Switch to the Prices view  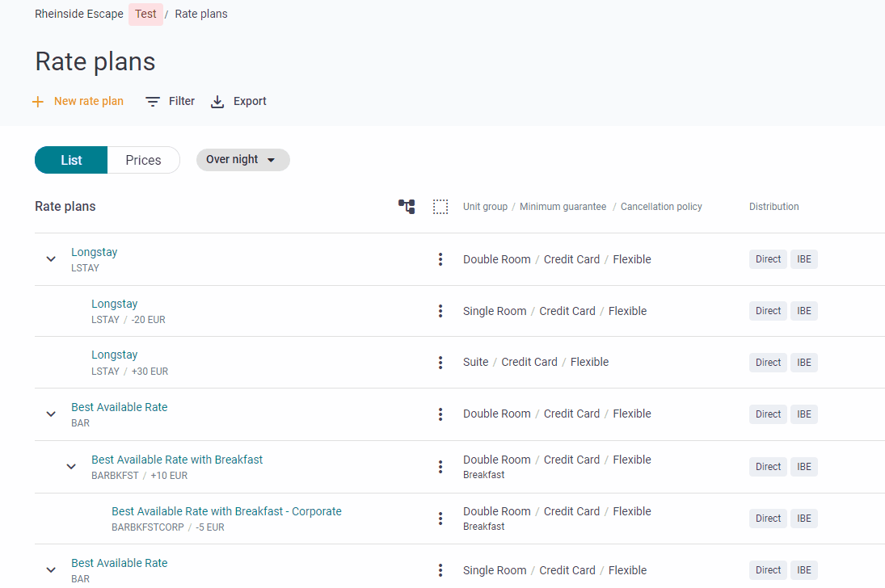(143, 160)
